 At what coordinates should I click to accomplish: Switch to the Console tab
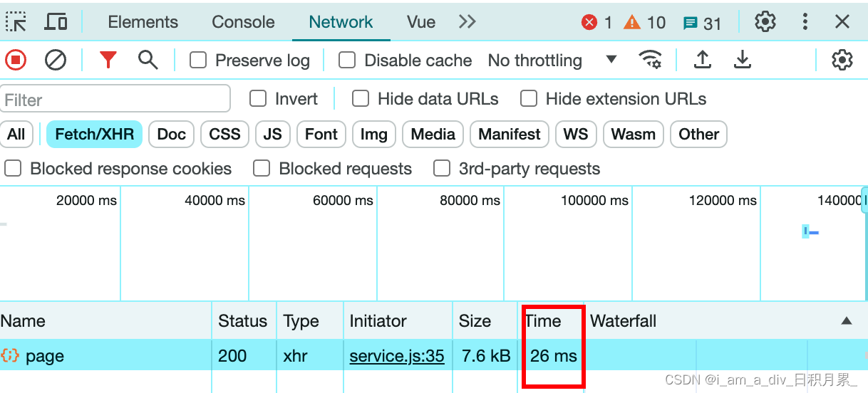click(x=243, y=22)
